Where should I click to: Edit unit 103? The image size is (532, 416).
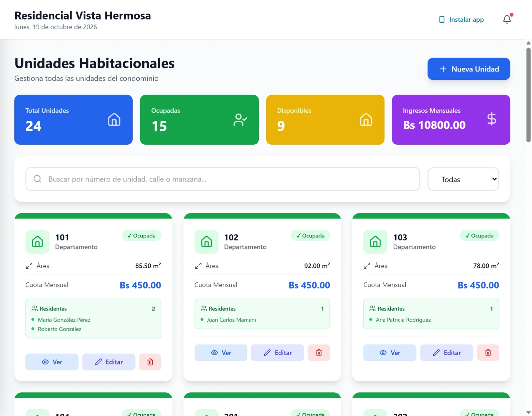[x=447, y=352]
